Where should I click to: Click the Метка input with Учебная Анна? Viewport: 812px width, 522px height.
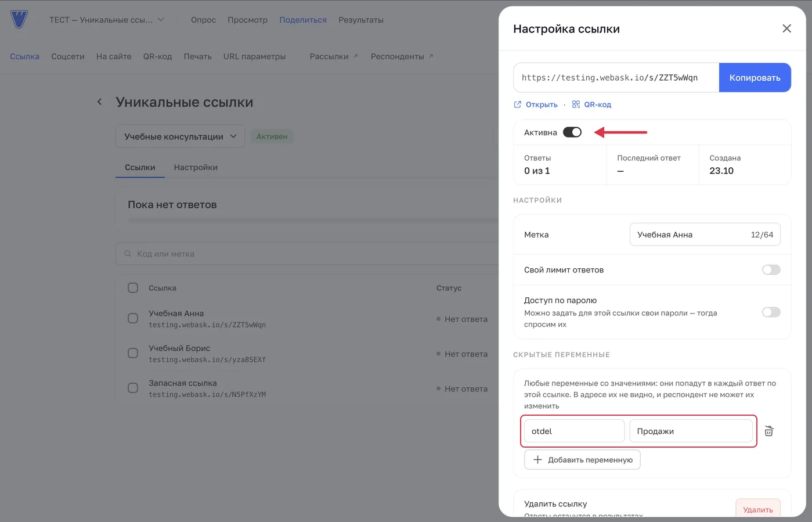[705, 235]
